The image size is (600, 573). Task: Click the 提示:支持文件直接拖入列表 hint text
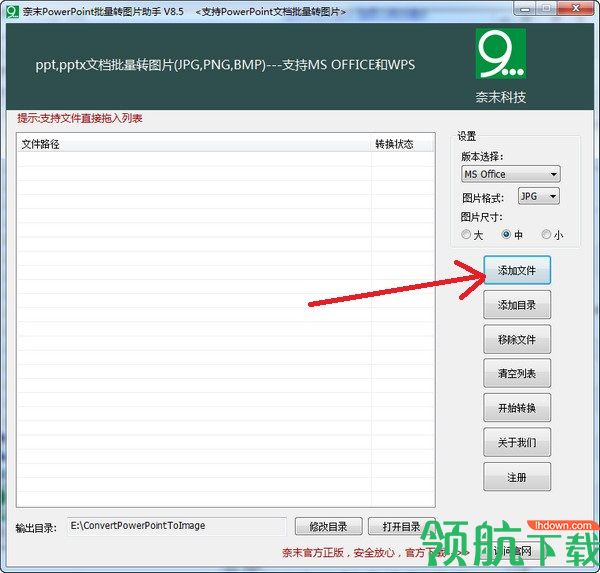pyautogui.click(x=80, y=118)
